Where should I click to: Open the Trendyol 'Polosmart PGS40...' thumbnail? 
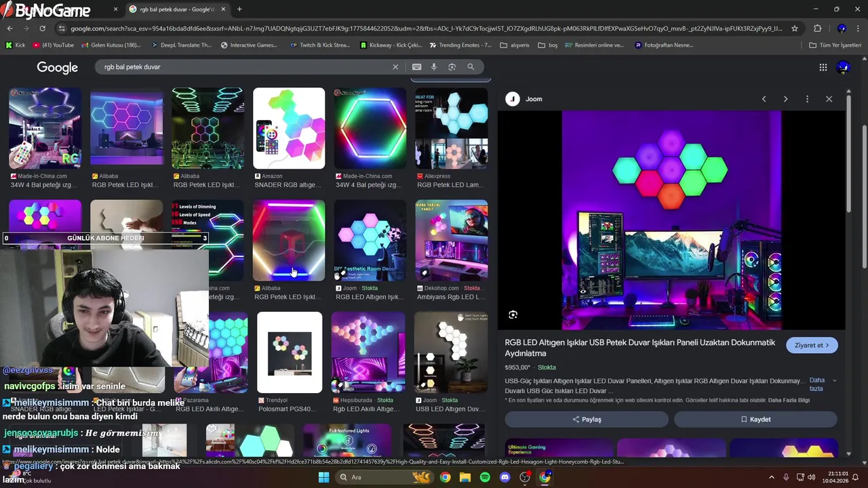click(290, 352)
